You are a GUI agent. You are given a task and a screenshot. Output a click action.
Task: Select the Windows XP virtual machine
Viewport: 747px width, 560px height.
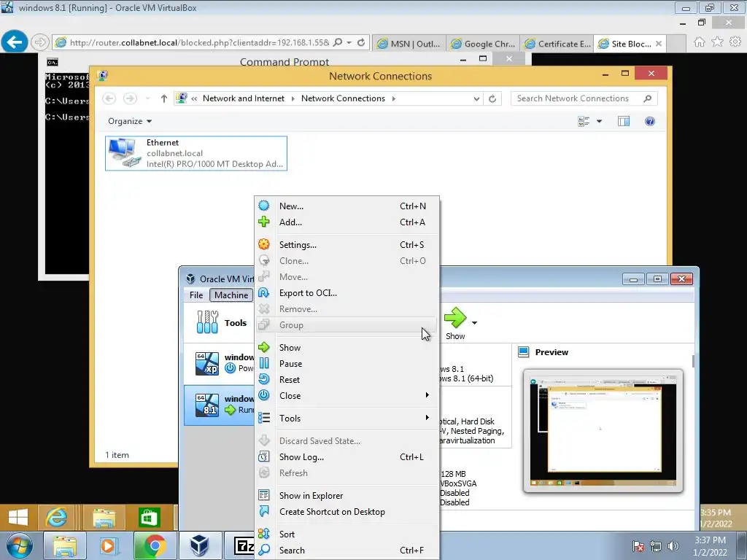tap(220, 364)
